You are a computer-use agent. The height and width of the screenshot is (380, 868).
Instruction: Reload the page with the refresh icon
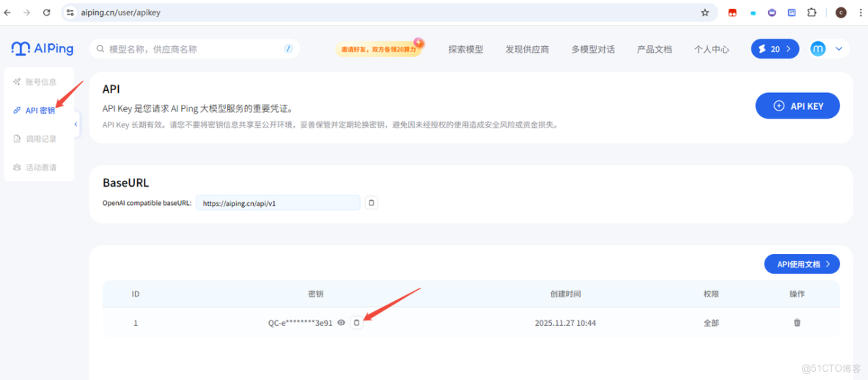coord(46,12)
